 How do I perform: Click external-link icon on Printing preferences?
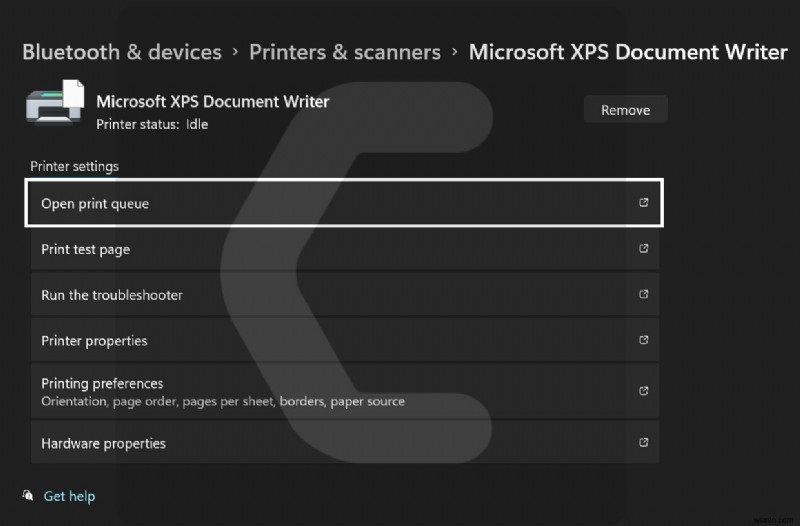[x=643, y=391]
